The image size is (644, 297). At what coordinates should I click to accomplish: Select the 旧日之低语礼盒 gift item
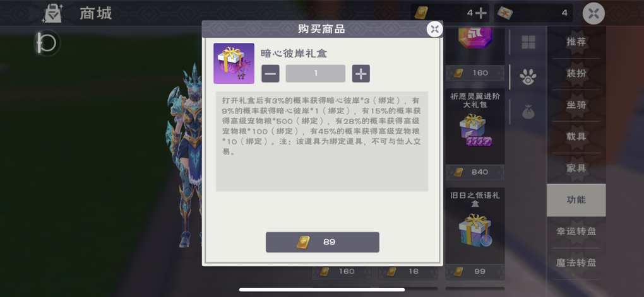pos(475,225)
